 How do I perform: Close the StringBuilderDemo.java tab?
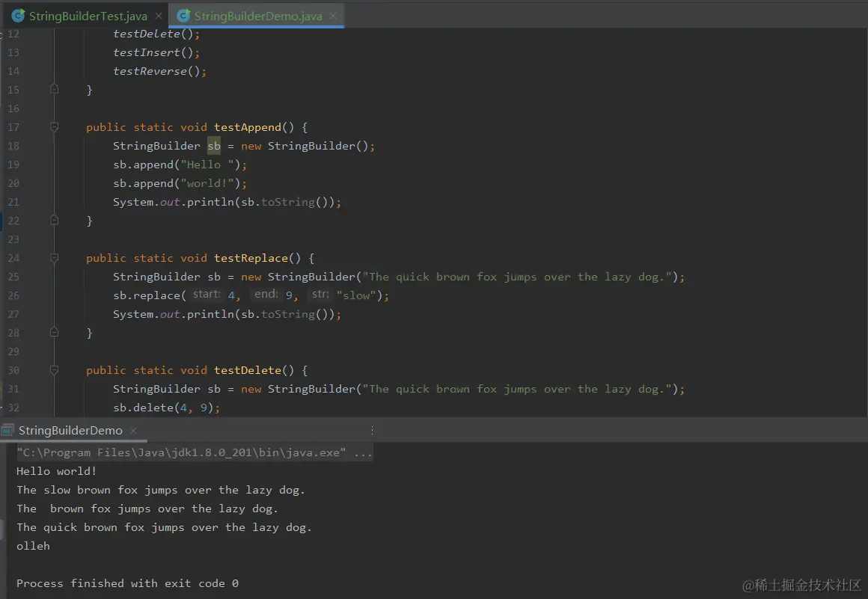[333, 16]
